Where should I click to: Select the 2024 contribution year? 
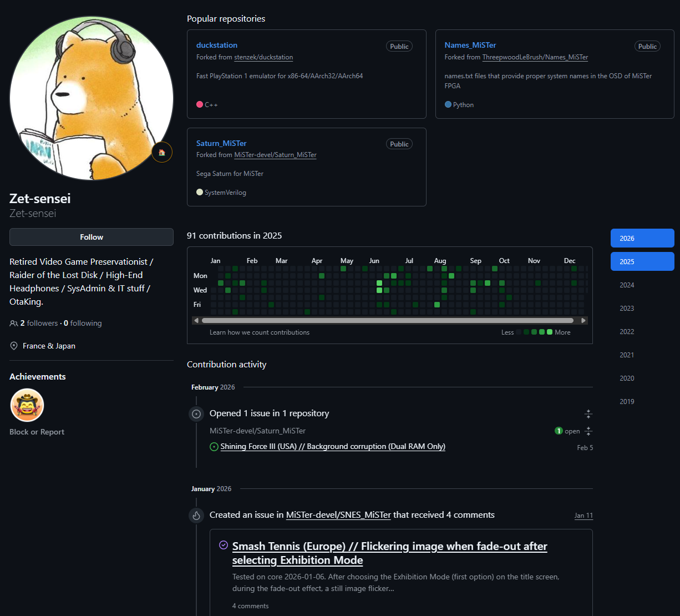click(x=642, y=285)
